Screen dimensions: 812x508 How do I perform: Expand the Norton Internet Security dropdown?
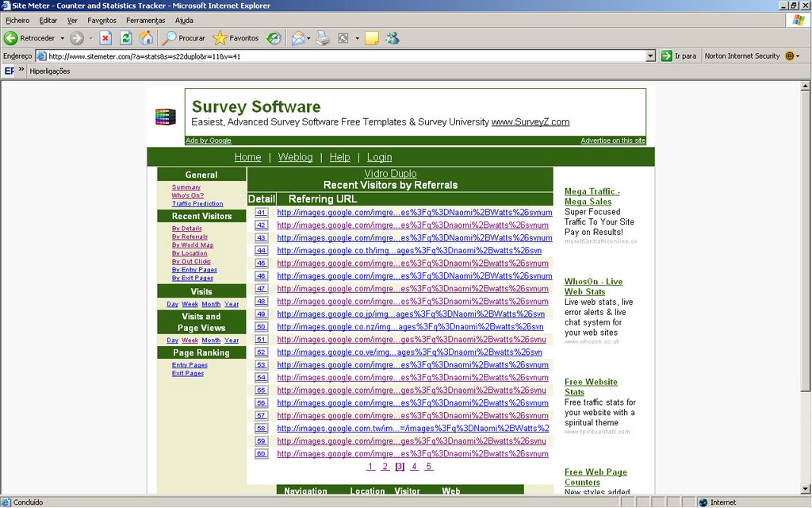[798, 56]
